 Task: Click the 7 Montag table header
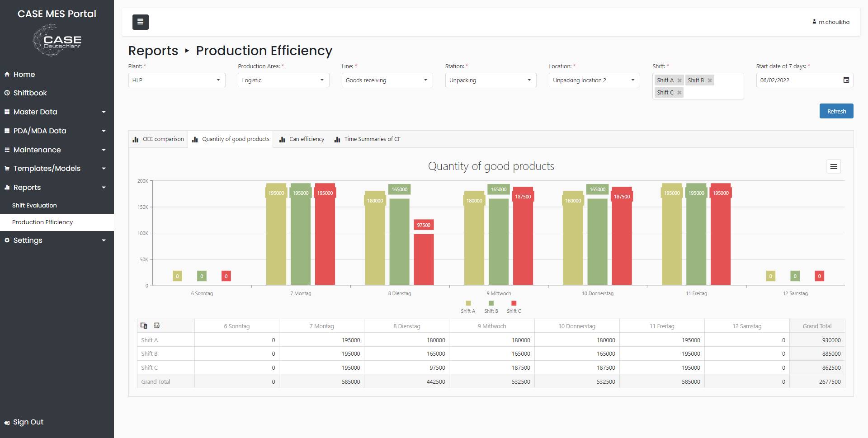coord(322,326)
